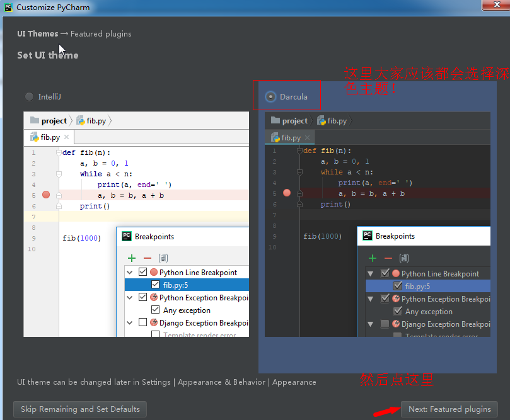
Task: Toggle Python Exception Breakpoint checkbox in Darcula preview
Action: [x=385, y=298]
